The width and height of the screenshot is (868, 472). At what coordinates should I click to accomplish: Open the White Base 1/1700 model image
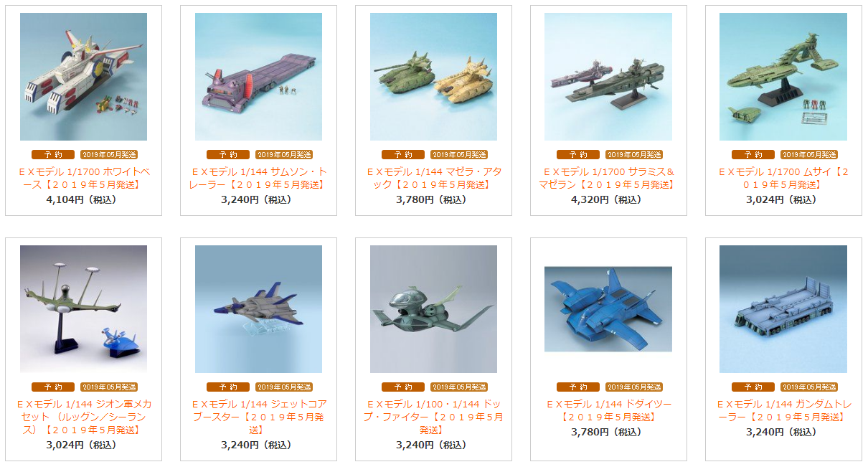click(83, 77)
